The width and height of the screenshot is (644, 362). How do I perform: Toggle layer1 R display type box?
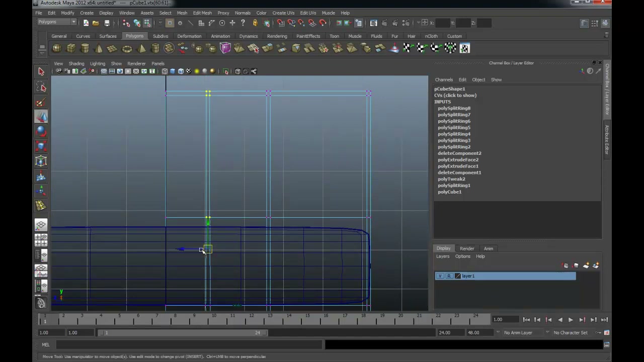pos(449,276)
